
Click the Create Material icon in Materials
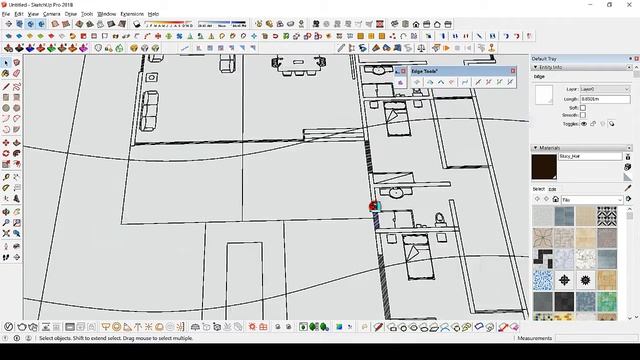click(628, 167)
